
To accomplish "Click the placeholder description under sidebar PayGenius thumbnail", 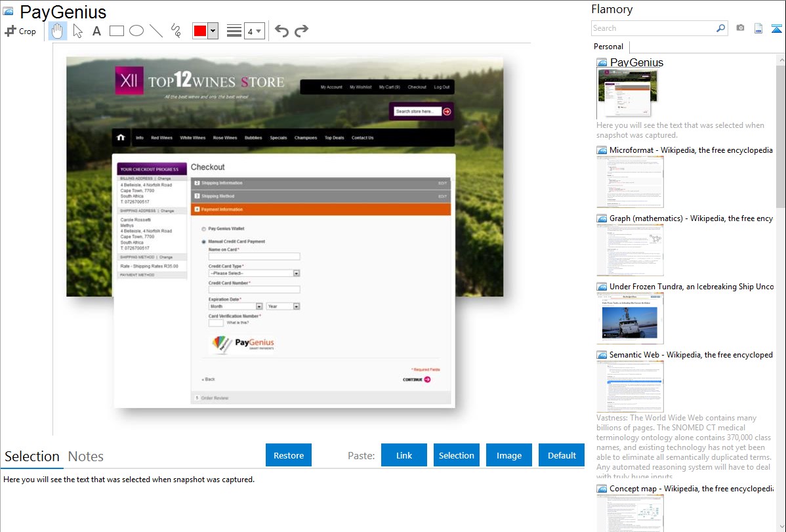I will pyautogui.click(x=680, y=130).
